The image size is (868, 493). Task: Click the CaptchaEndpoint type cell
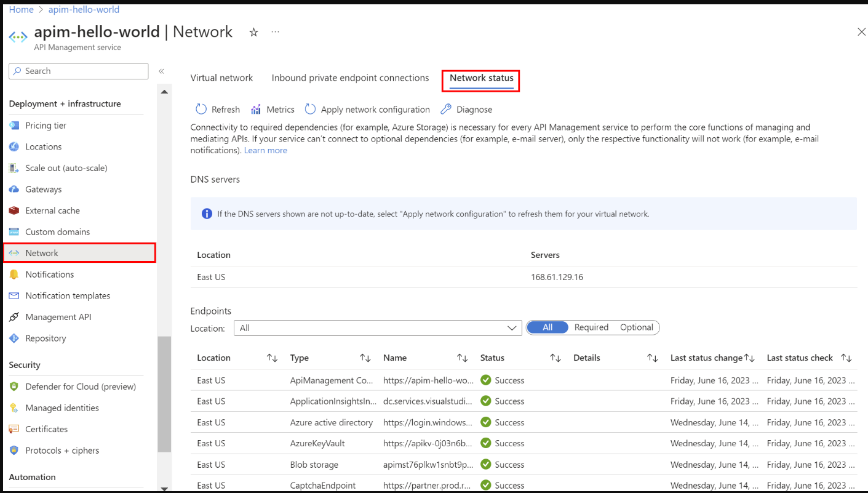point(323,486)
